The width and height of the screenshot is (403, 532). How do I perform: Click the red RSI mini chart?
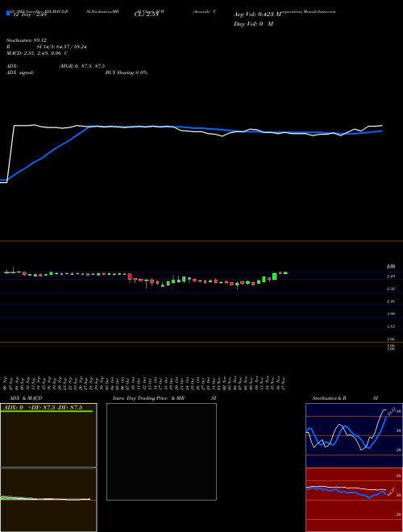(354, 500)
